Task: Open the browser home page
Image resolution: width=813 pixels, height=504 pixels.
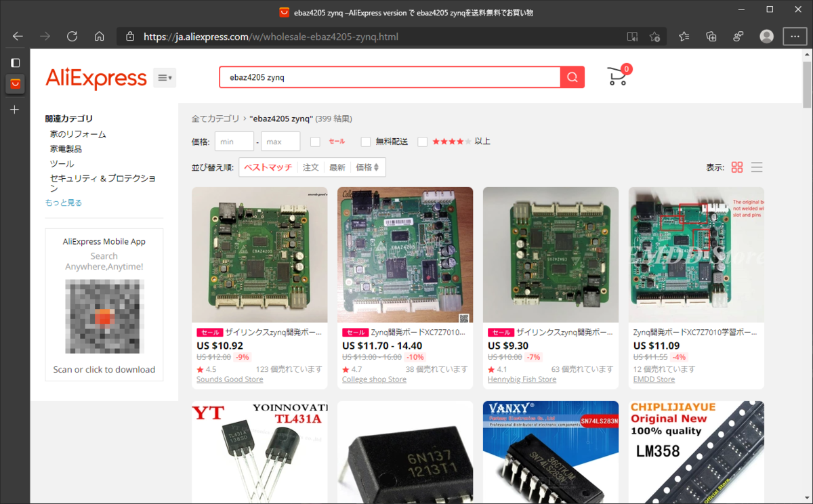Action: pos(99,37)
